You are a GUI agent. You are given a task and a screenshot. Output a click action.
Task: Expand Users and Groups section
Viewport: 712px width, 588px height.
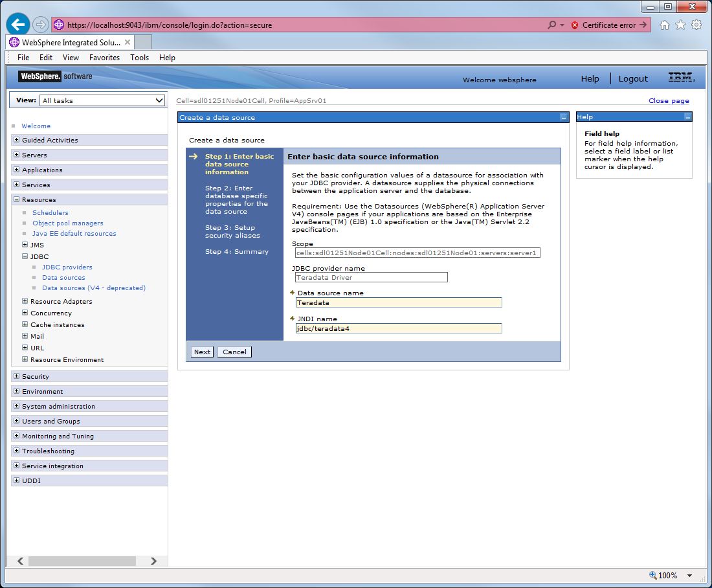tap(16, 421)
